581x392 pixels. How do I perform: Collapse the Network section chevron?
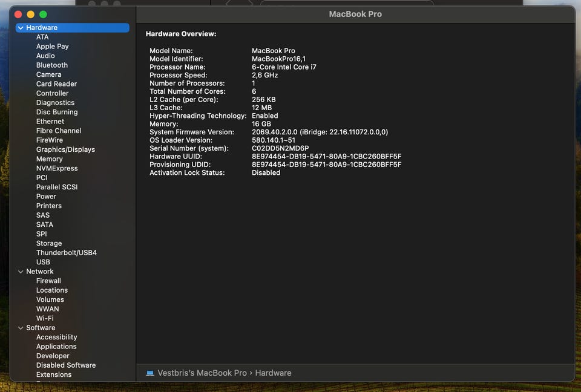tap(21, 272)
